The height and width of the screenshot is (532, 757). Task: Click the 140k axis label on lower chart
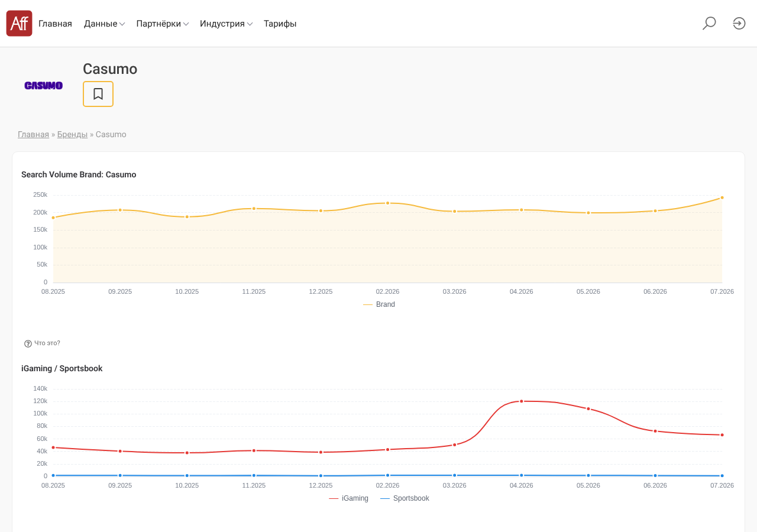coord(40,388)
